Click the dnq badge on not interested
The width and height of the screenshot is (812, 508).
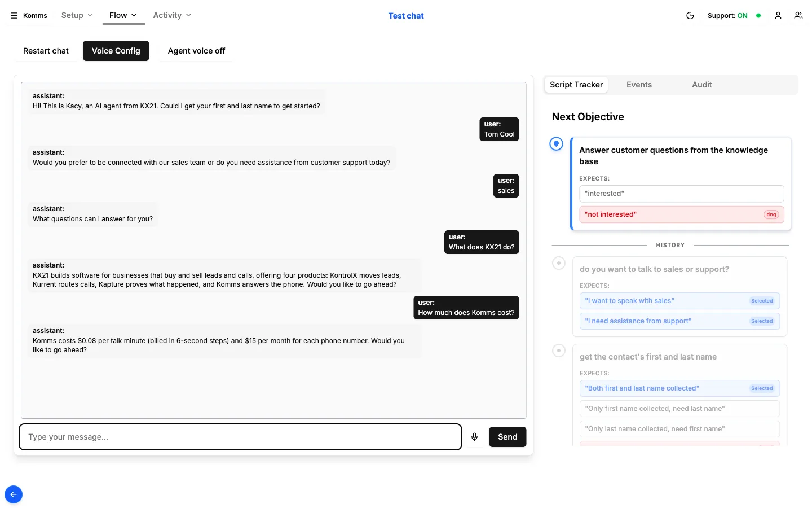pos(771,214)
